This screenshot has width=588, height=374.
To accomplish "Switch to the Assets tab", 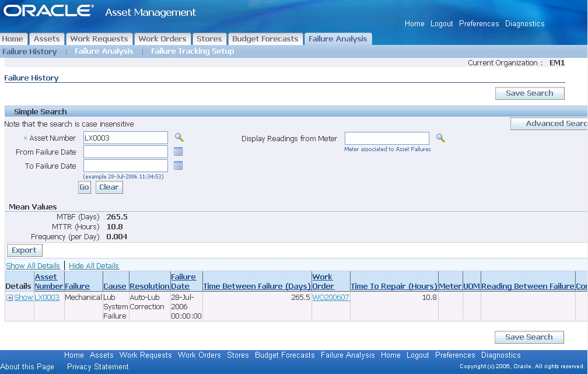I will click(47, 39).
